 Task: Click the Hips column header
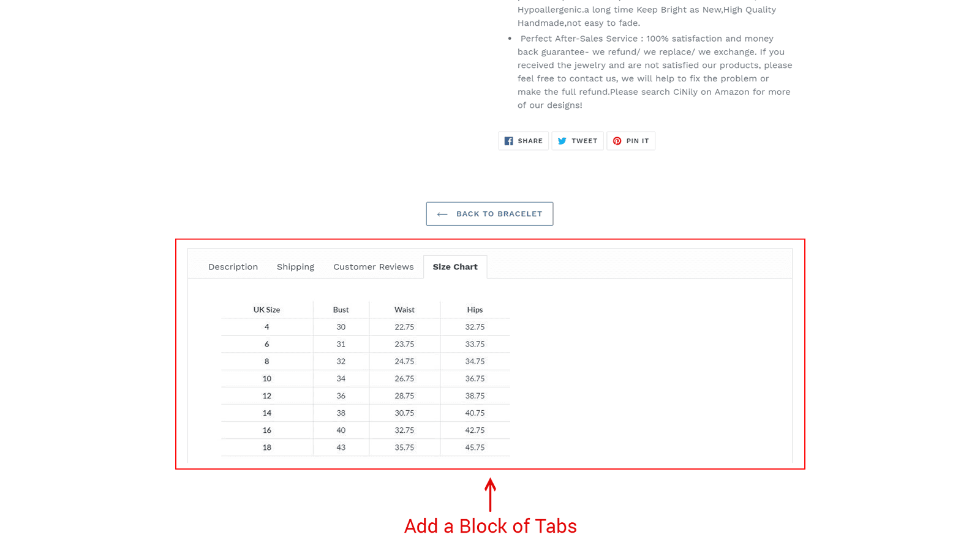(475, 309)
